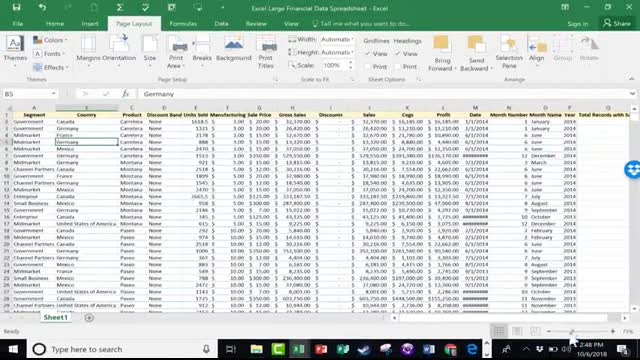Open the Selection Pane
Screen dimensions: 640x360
click(x=509, y=52)
